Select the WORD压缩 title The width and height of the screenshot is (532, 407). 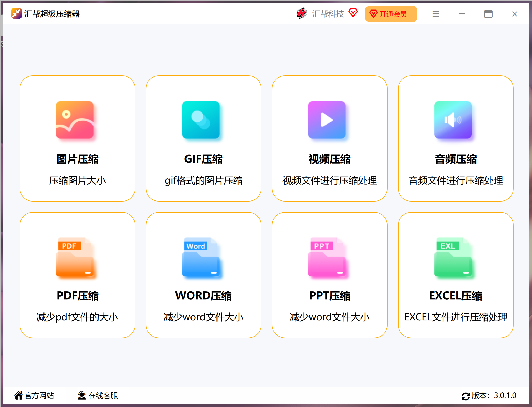click(x=203, y=296)
